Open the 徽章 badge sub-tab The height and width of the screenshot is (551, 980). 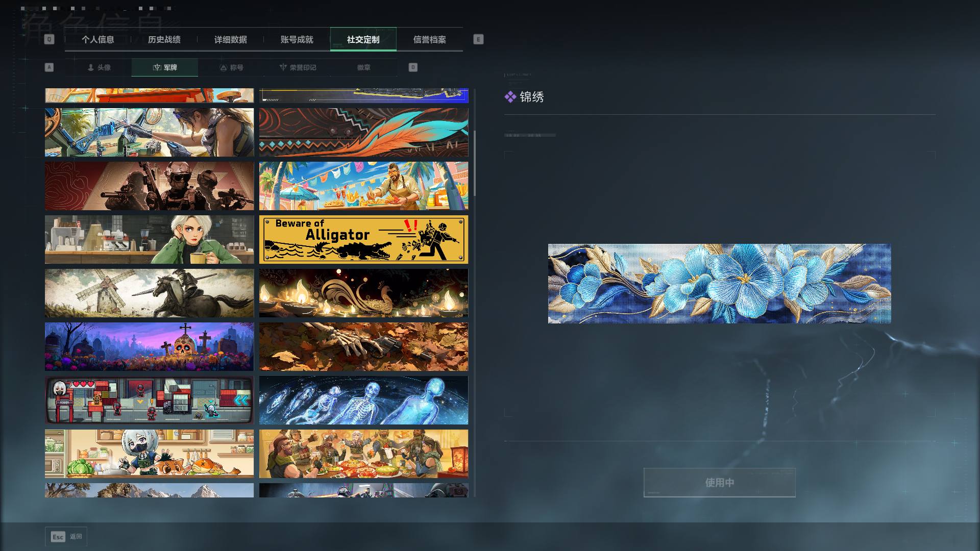point(364,67)
